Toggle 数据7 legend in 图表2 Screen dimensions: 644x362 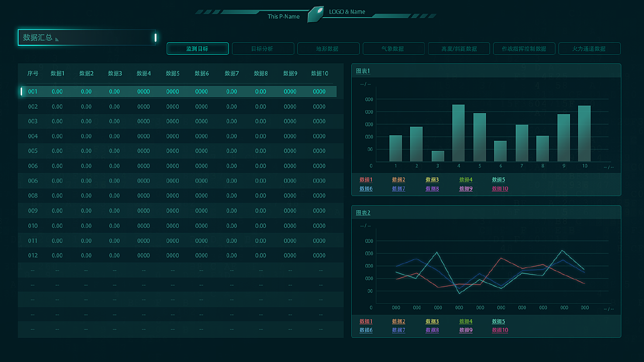pyautogui.click(x=398, y=330)
